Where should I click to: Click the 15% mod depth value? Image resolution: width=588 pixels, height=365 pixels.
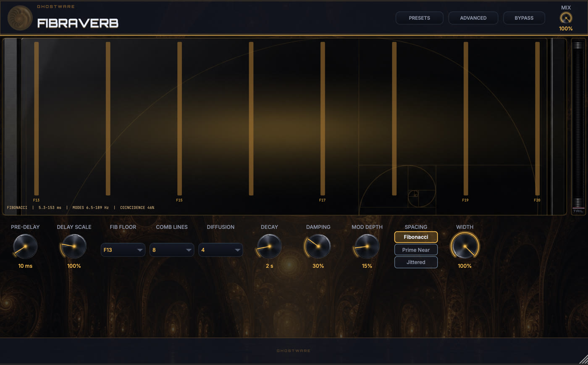coord(367,266)
